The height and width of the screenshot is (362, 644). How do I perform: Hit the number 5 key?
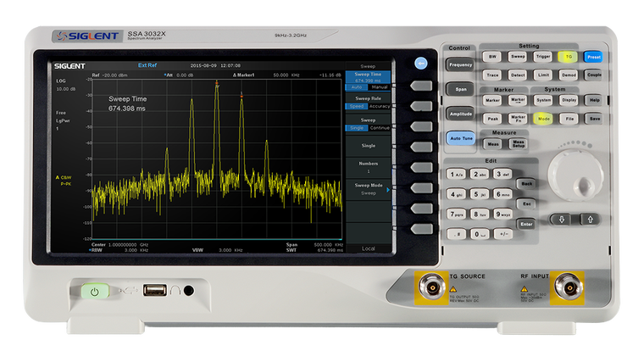480,194
